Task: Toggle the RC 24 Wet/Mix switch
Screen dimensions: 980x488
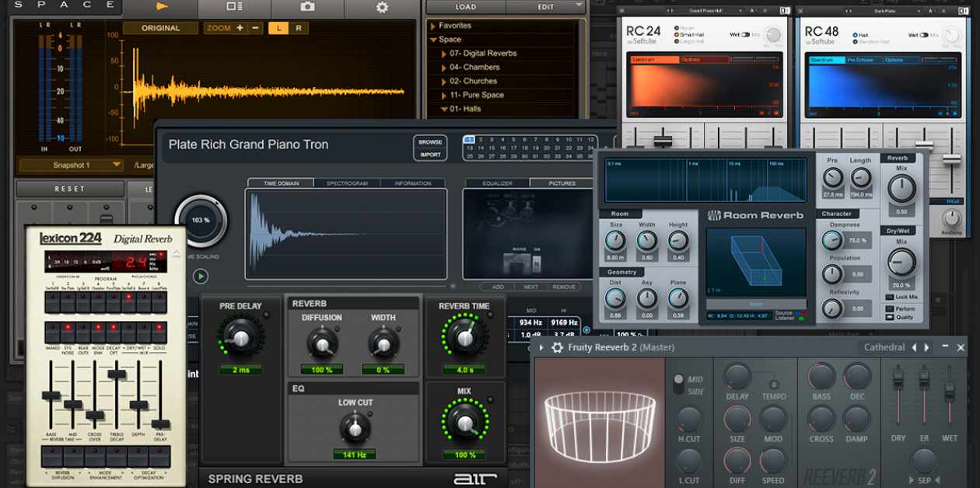Action: coord(746,34)
